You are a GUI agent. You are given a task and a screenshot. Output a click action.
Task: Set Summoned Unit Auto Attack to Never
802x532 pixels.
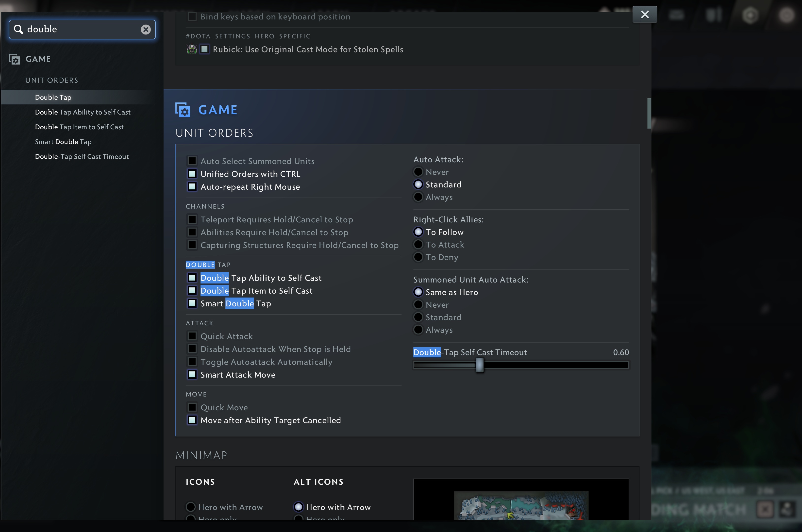418,305
